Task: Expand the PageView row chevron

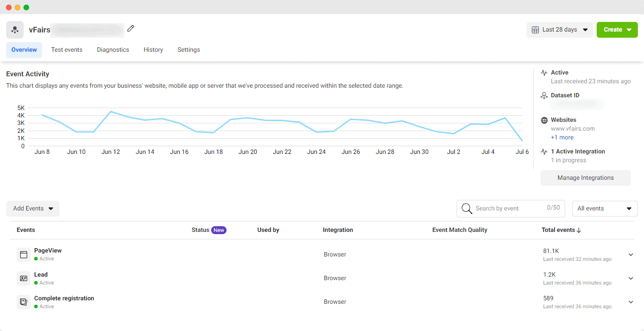Action: (631, 254)
